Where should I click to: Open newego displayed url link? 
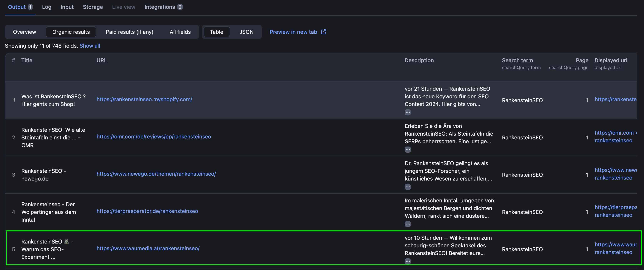tap(615, 174)
